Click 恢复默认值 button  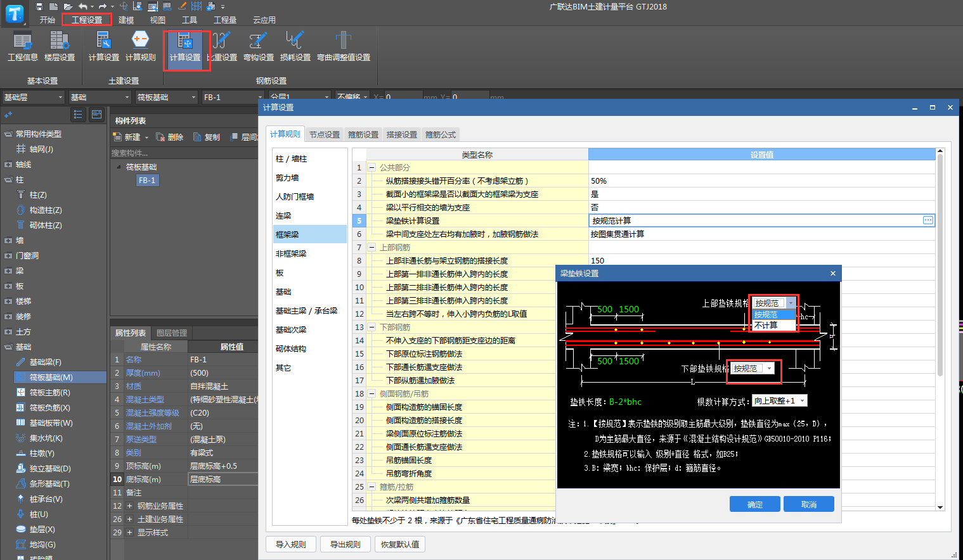tap(400, 544)
